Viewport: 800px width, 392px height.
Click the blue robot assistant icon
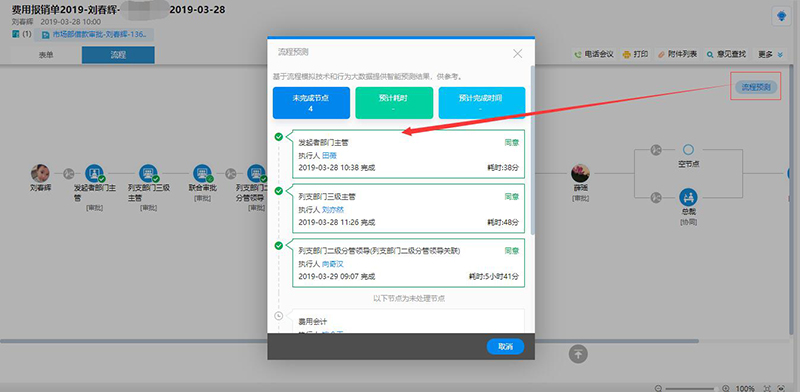(781, 16)
